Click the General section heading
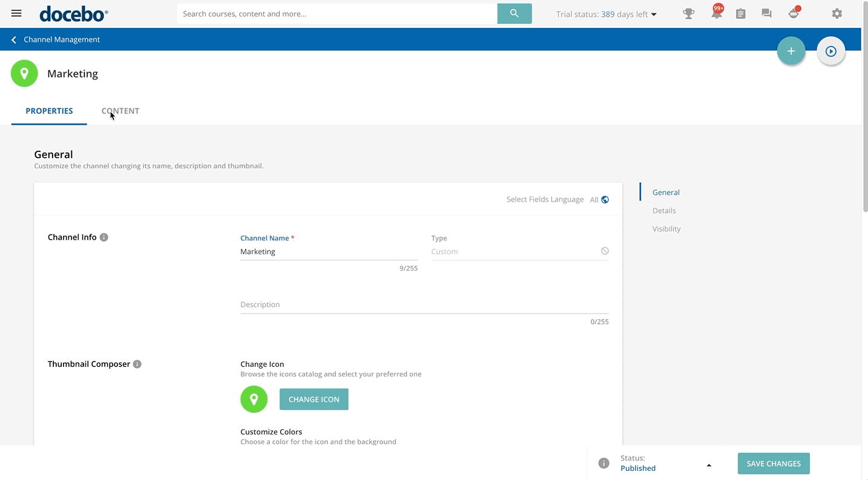This screenshot has width=868, height=480. [53, 154]
